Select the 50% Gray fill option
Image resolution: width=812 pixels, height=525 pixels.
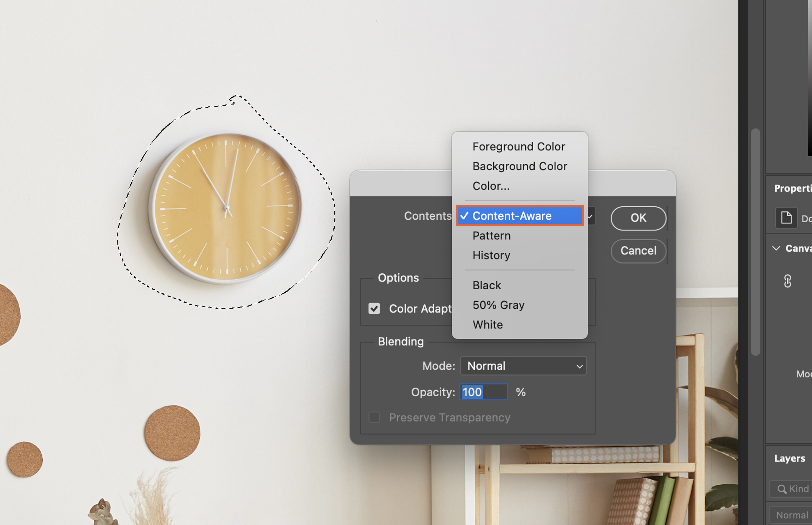tap(498, 305)
